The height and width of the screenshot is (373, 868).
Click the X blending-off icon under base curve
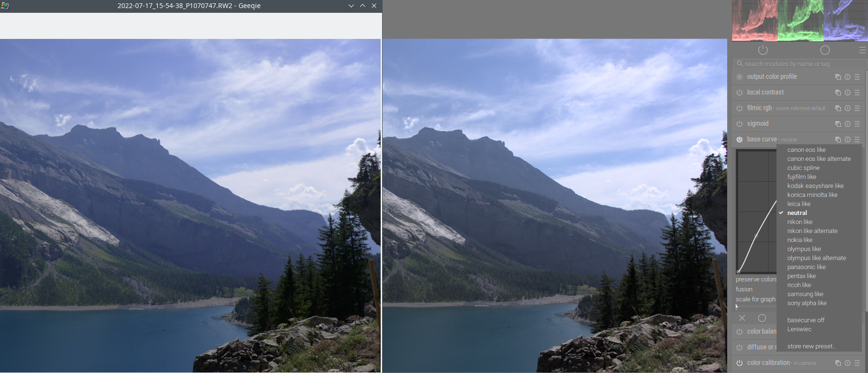tap(742, 318)
